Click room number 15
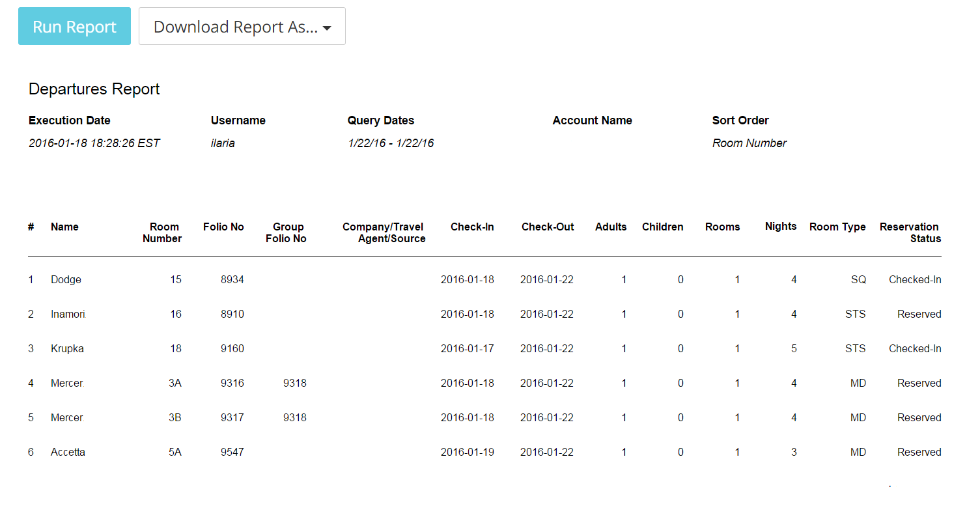Viewport: 980px width, 528px height. 176,280
